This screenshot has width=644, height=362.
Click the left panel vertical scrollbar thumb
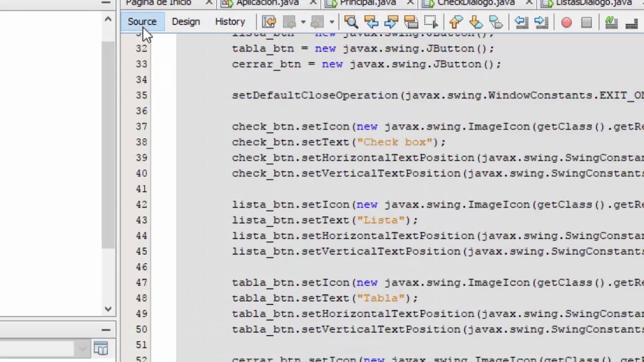point(108,145)
